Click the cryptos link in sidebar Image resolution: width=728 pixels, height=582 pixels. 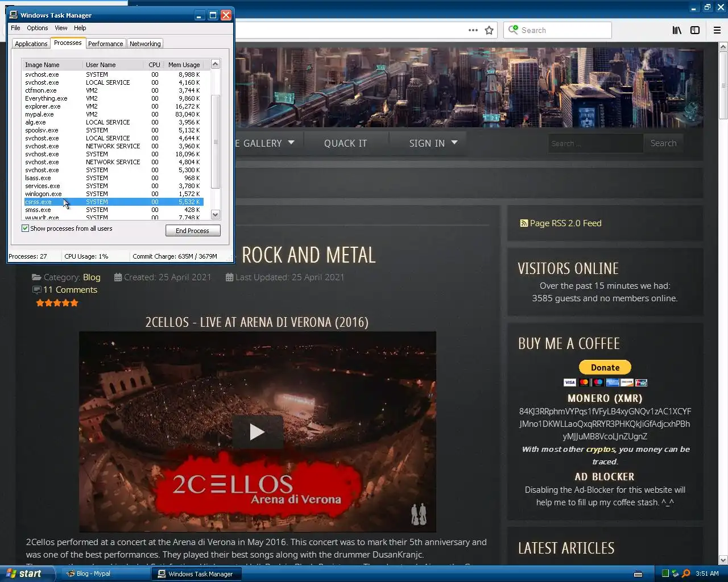click(x=601, y=449)
